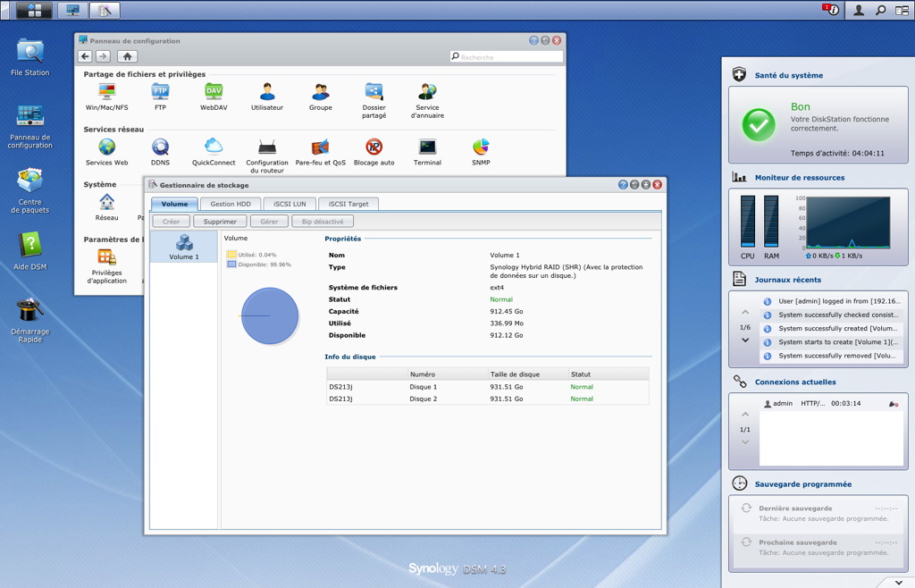The width and height of the screenshot is (915, 588).
Task: Switch to the Gestion HDD tab
Action: tap(231, 204)
